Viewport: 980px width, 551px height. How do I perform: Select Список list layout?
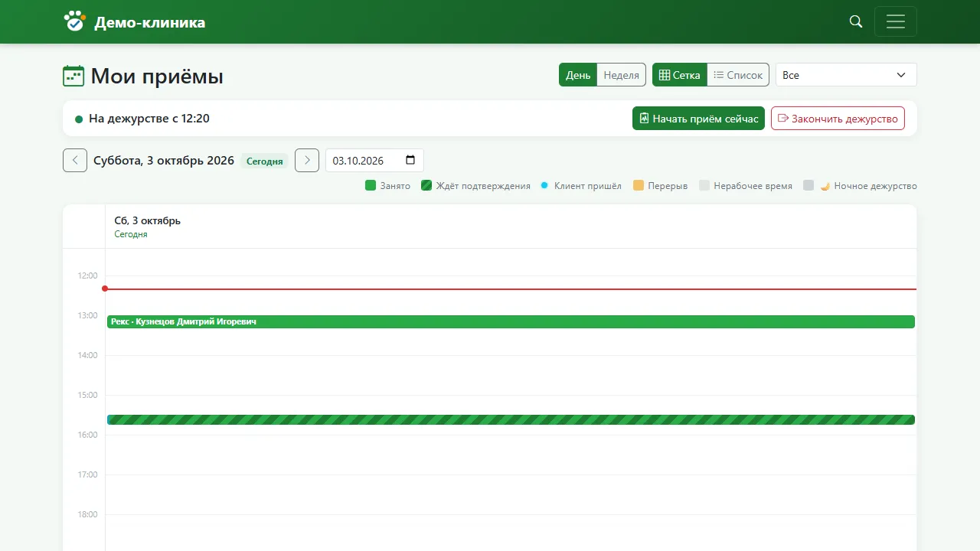click(x=738, y=75)
